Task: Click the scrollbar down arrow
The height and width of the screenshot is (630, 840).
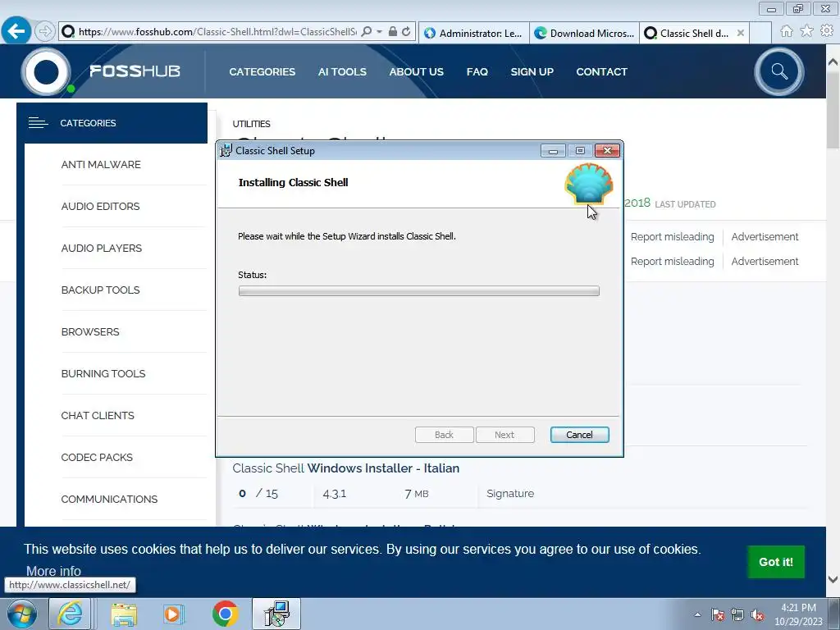Action: (x=833, y=579)
